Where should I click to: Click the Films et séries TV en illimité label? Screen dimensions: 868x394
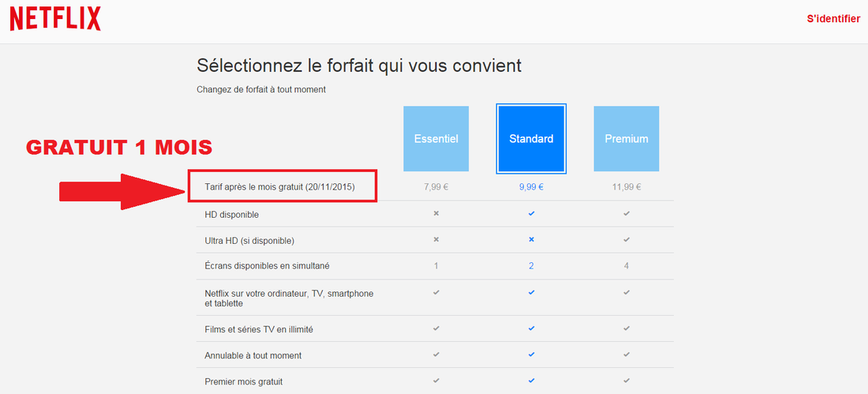click(x=259, y=329)
